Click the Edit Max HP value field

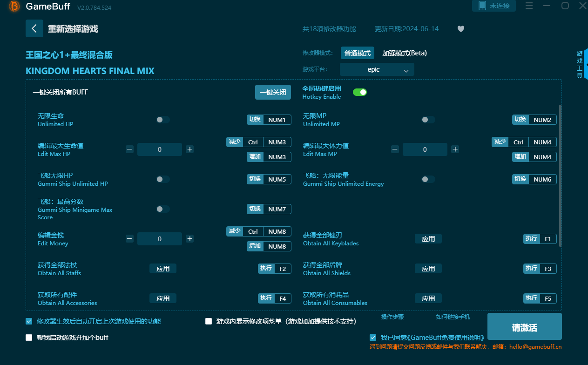point(160,149)
